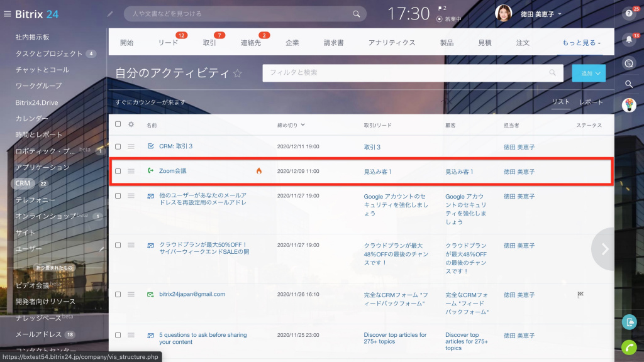Switch to the レポート view

(591, 102)
